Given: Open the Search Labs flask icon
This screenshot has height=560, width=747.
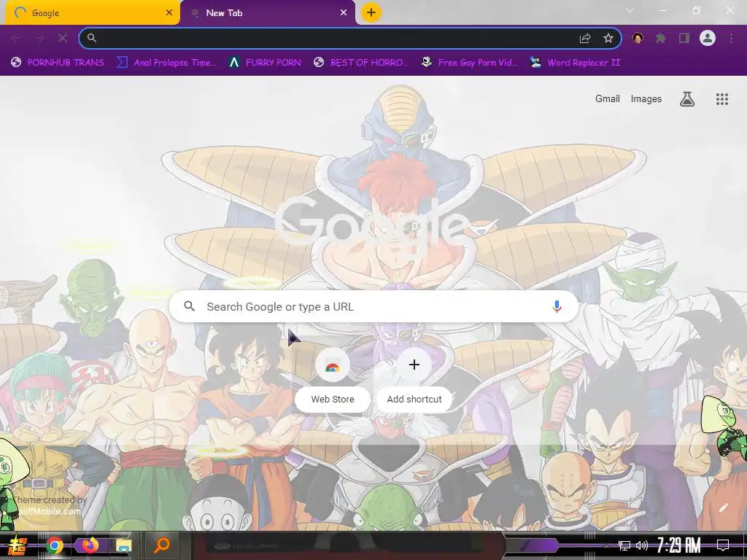Looking at the screenshot, I should [x=687, y=99].
